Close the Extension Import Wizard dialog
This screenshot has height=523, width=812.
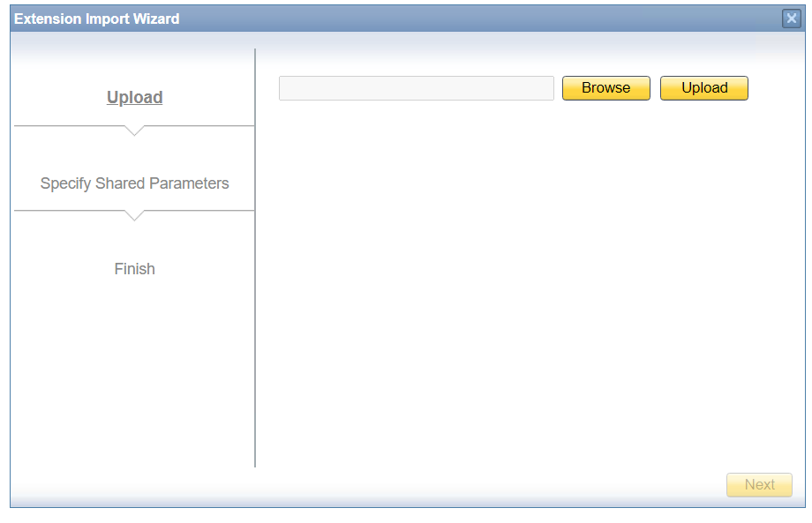click(x=791, y=19)
